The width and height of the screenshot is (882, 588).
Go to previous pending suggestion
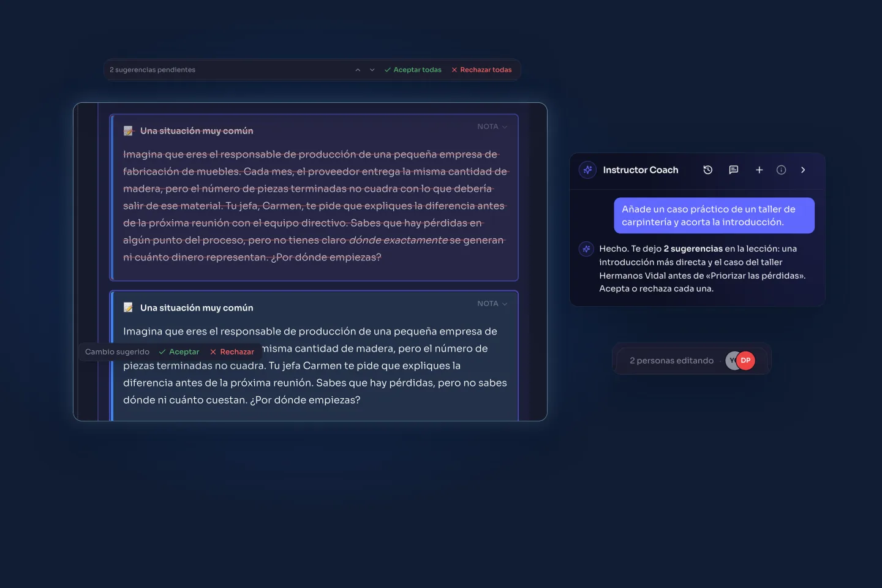point(358,70)
